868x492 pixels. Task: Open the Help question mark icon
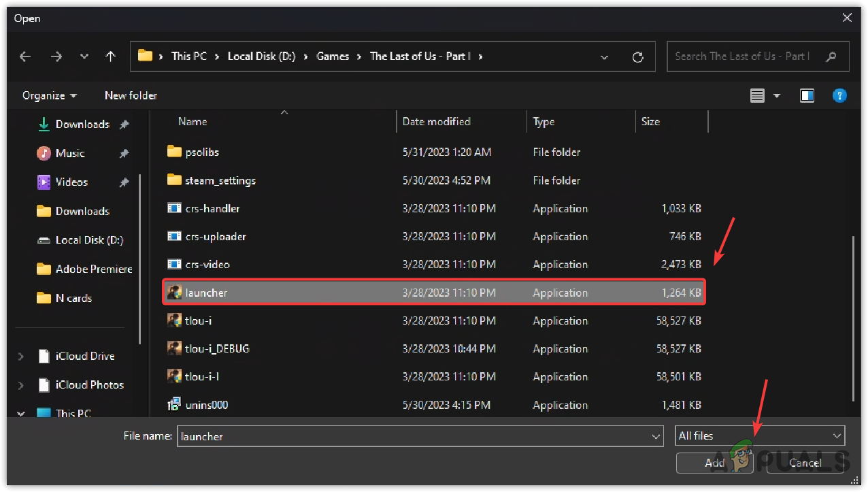tap(839, 96)
